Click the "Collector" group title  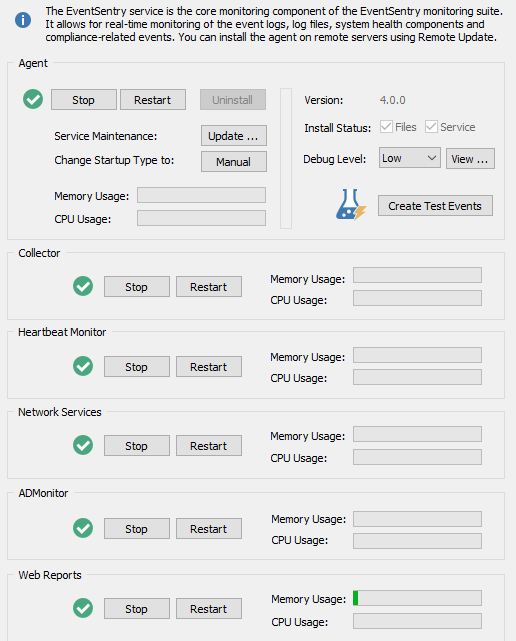[x=39, y=253]
